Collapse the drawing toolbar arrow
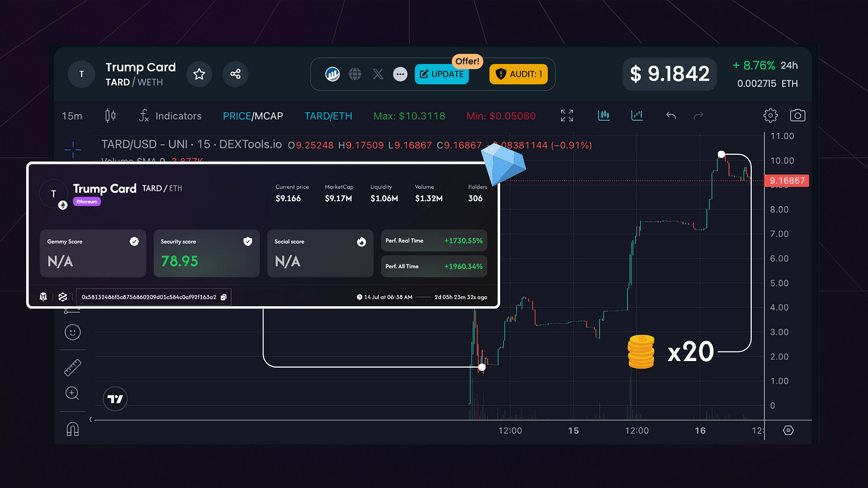Image resolution: width=868 pixels, height=488 pixels. (x=91, y=420)
